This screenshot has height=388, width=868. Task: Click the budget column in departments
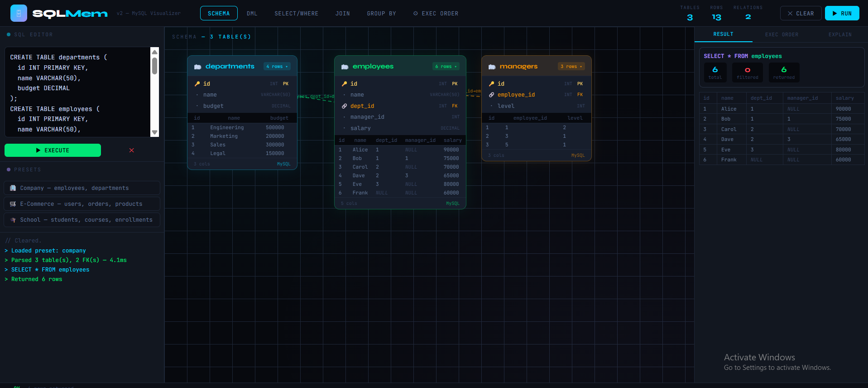click(x=242, y=106)
